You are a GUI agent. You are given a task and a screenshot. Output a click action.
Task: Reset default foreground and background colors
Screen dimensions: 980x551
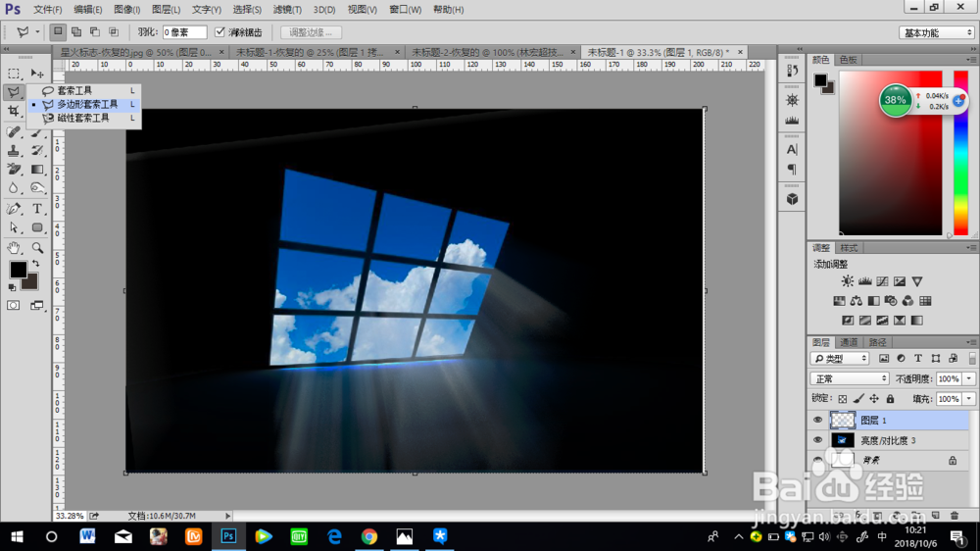(12, 287)
